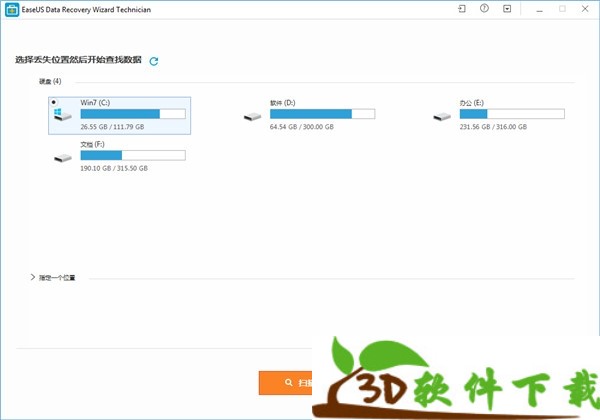This screenshot has height=420, width=600.
Task: Click the 26.55 GB / 111.79 GB text
Action: coord(112,127)
